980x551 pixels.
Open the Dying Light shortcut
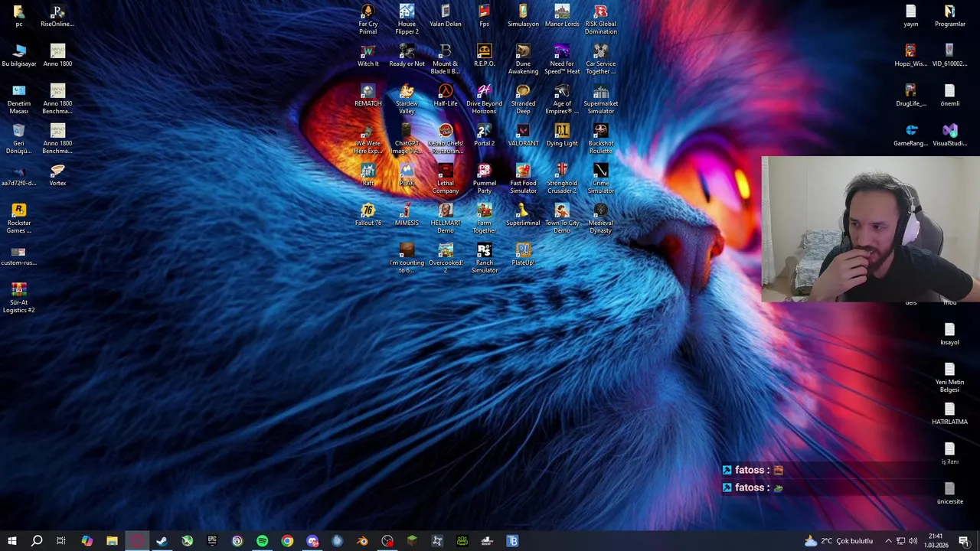pos(562,135)
